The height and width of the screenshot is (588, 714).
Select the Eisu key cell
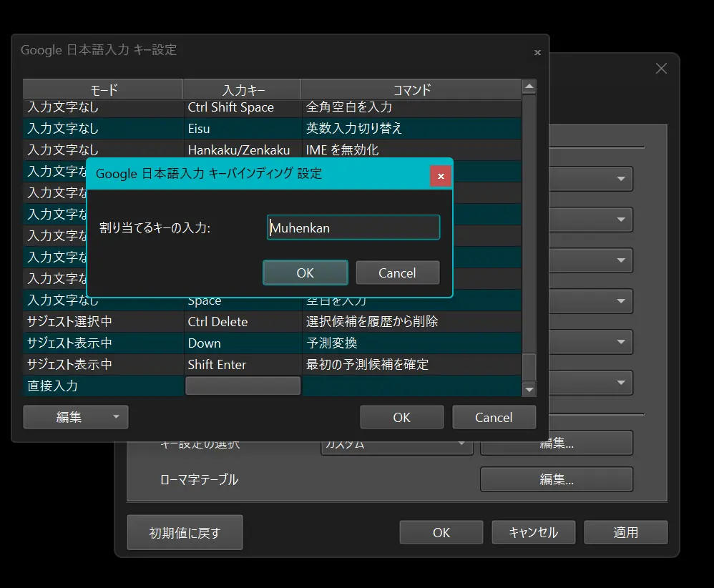(243, 129)
